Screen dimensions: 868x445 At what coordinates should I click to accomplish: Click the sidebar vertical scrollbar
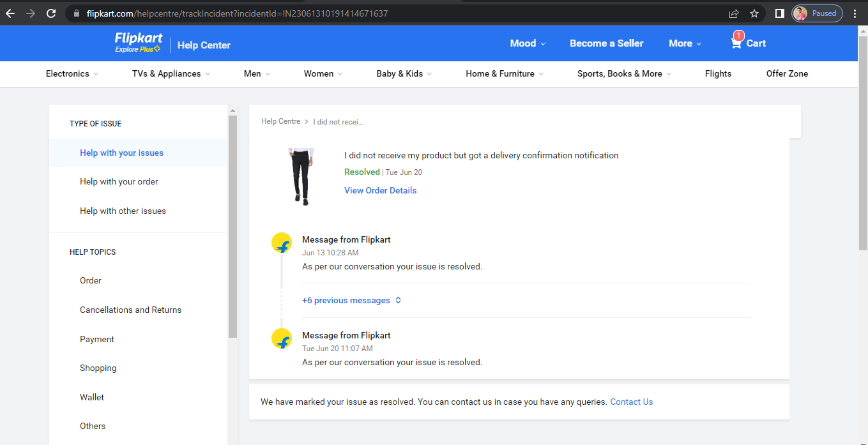[232, 223]
